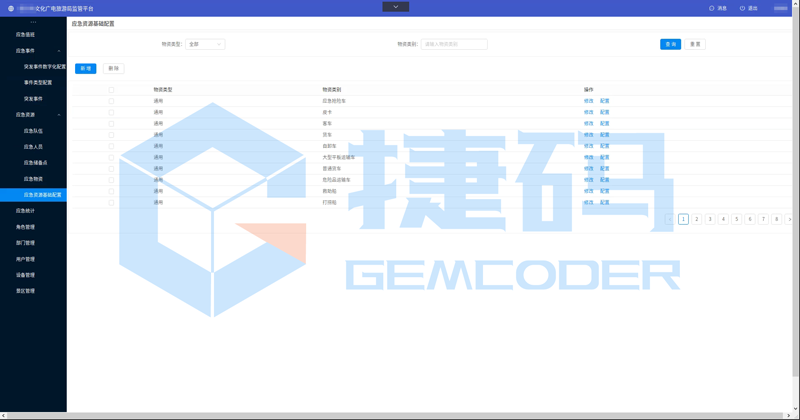Open 部门管理 in the sidebar
Screen dimensions: 800x420
[25, 243]
